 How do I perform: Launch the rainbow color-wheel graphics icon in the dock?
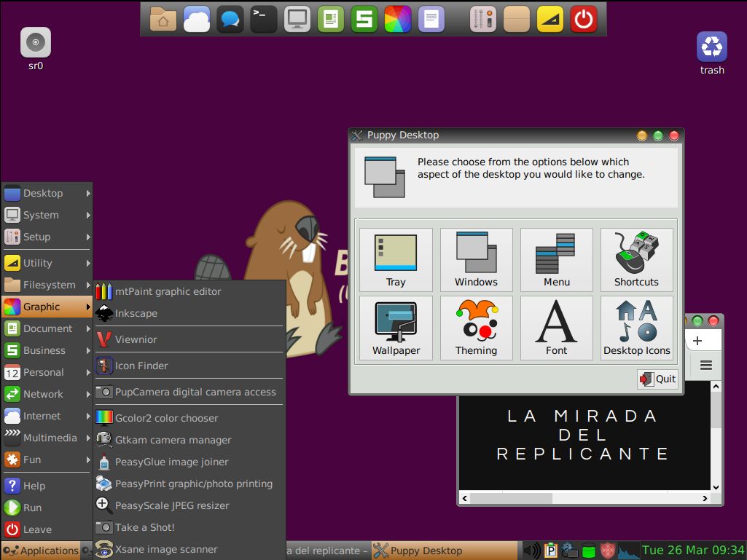(398, 20)
